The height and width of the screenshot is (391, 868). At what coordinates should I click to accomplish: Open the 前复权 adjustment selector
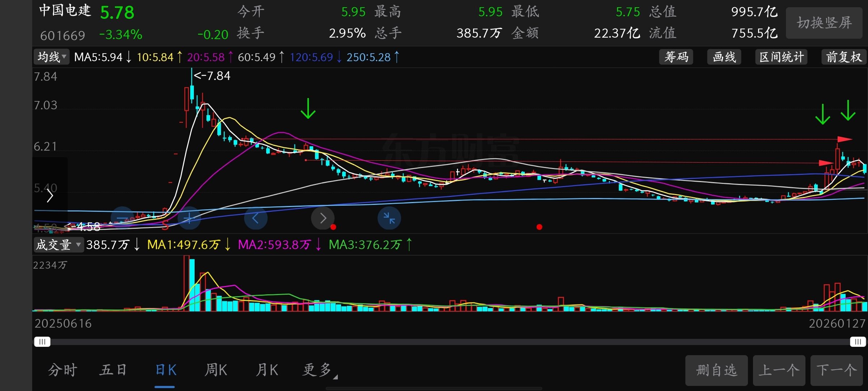(x=844, y=57)
